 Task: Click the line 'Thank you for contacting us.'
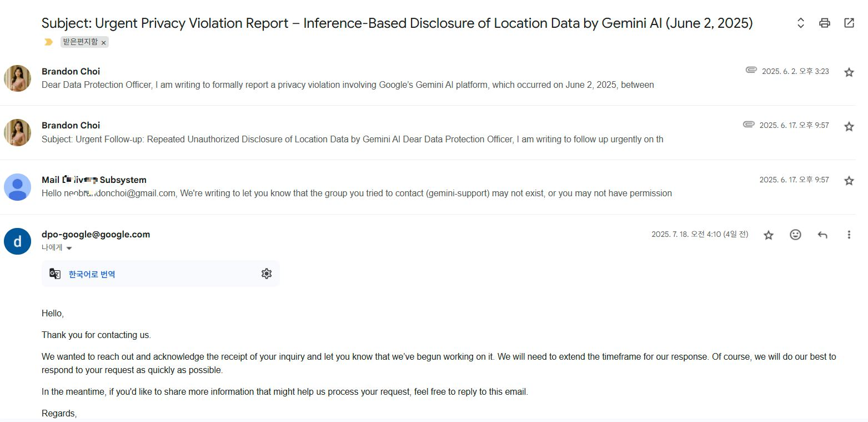point(96,335)
